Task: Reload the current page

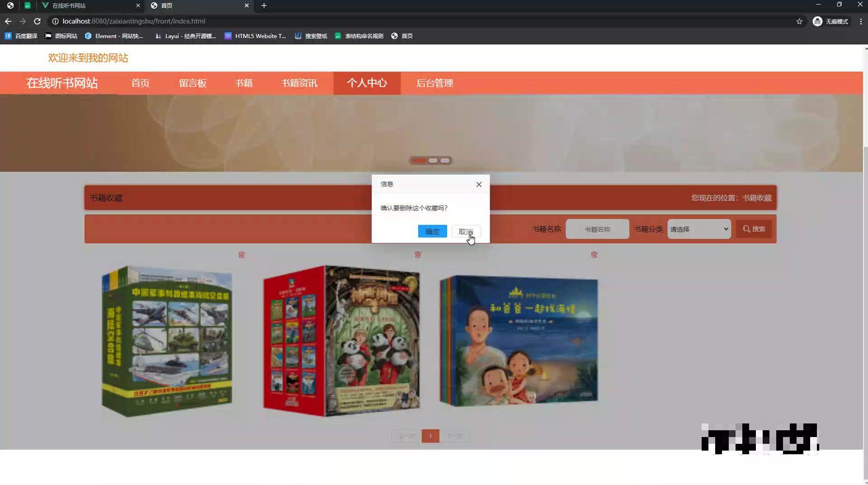Action: point(37,21)
